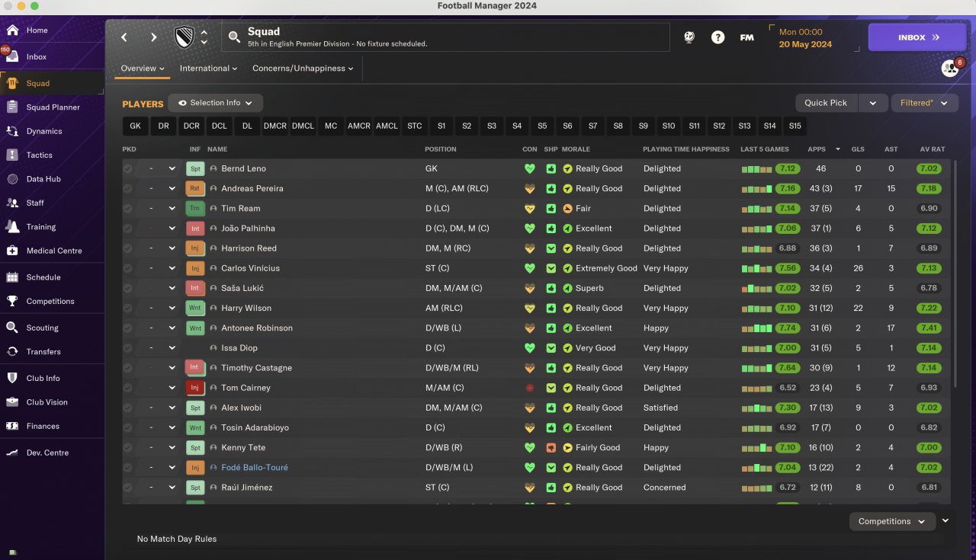
Task: Click Kenny Tete last 5 games bar
Action: [757, 447]
